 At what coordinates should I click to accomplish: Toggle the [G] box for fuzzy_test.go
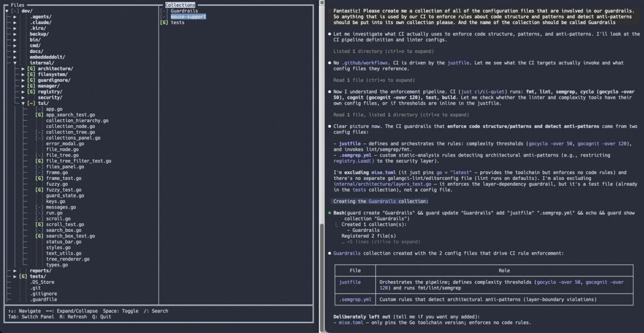pyautogui.click(x=39, y=190)
